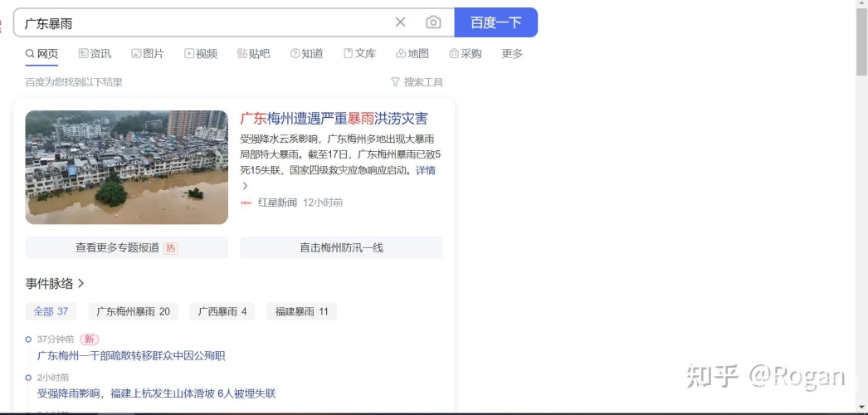Expand the 事件脉络 section header
The image size is (868, 415).
click(55, 284)
